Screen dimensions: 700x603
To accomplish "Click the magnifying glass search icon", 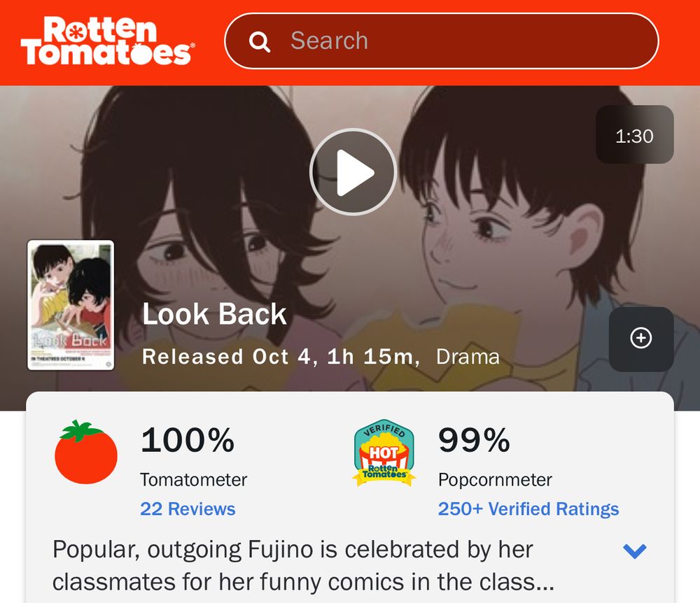I will (260, 41).
